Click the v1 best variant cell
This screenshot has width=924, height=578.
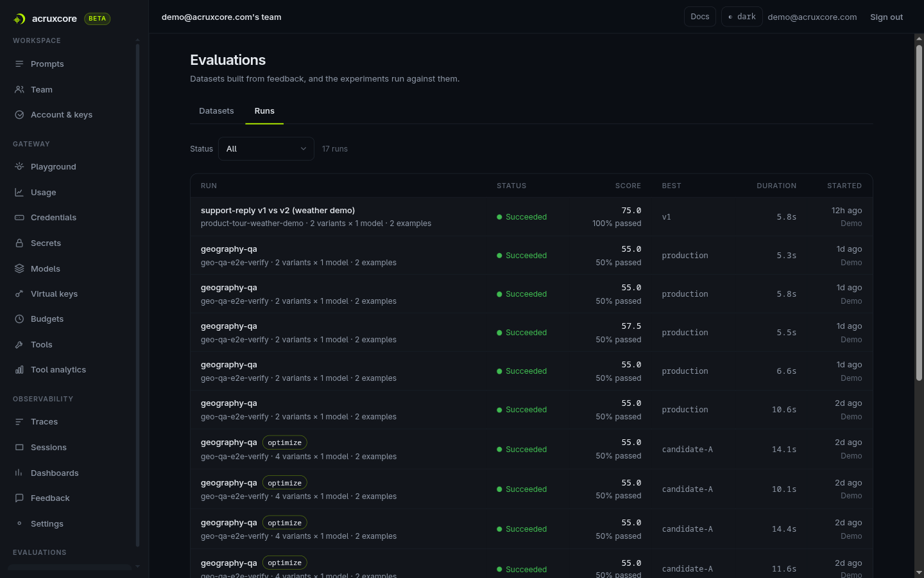point(666,217)
